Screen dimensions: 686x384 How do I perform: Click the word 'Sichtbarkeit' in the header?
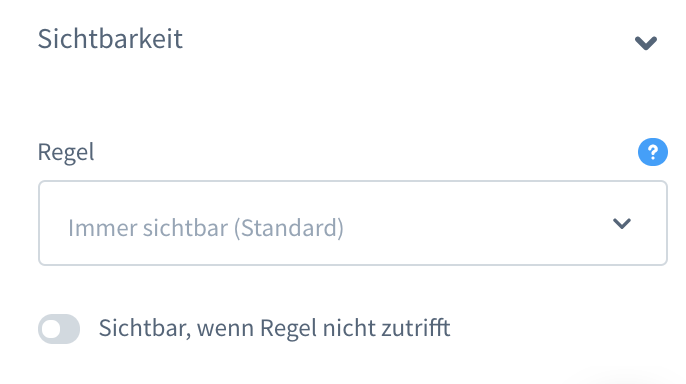click(x=110, y=39)
